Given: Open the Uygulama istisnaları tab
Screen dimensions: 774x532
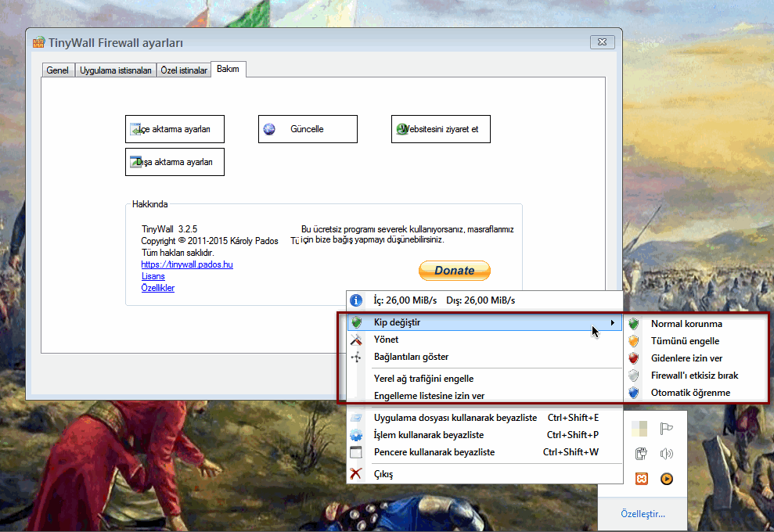Looking at the screenshot, I should (116, 70).
